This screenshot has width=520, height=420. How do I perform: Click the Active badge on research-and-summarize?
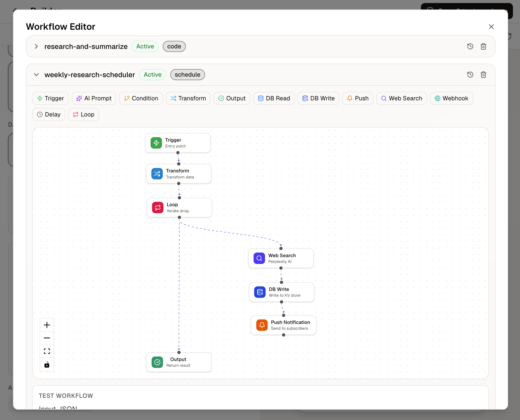coord(145,46)
